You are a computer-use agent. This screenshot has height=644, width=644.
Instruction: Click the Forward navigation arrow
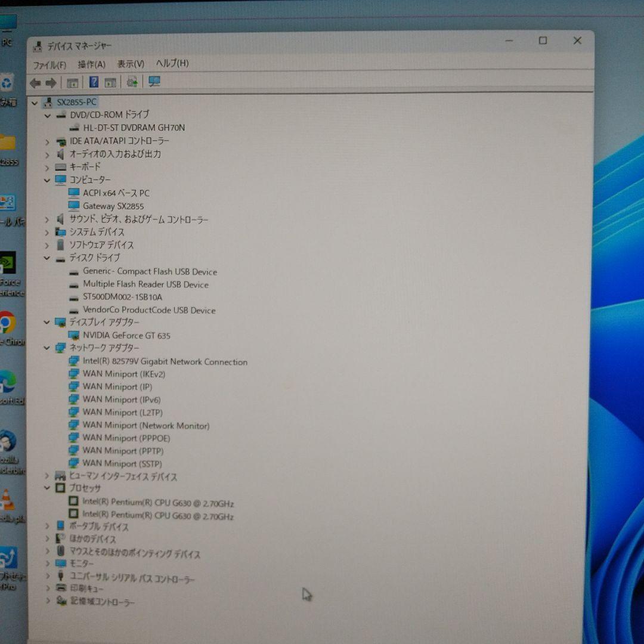(51, 82)
